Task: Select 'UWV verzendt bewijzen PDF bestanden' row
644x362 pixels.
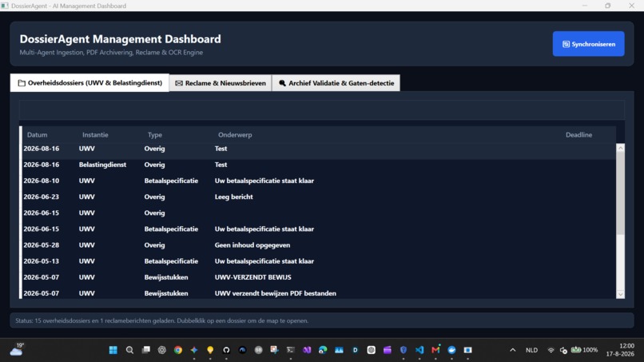Action: 319,293
